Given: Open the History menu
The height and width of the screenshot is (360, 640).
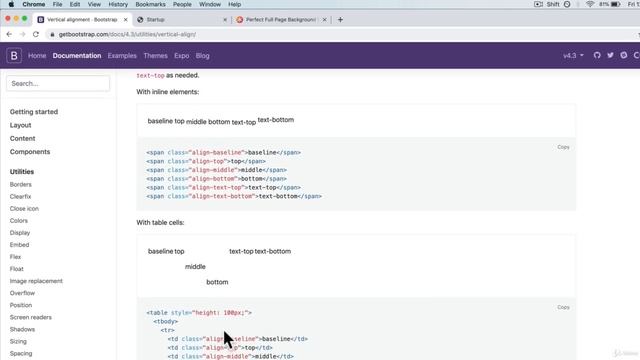Looking at the screenshot, I should coord(118,4).
